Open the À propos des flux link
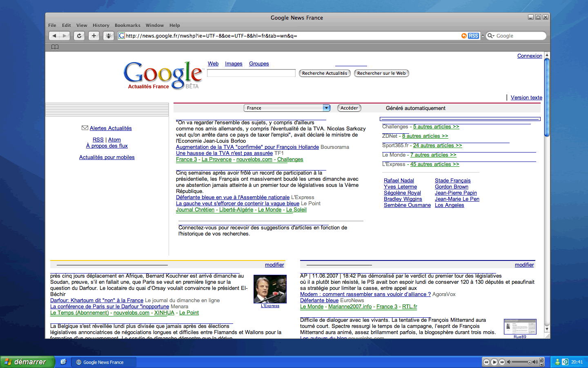The image size is (588, 368). click(x=107, y=146)
